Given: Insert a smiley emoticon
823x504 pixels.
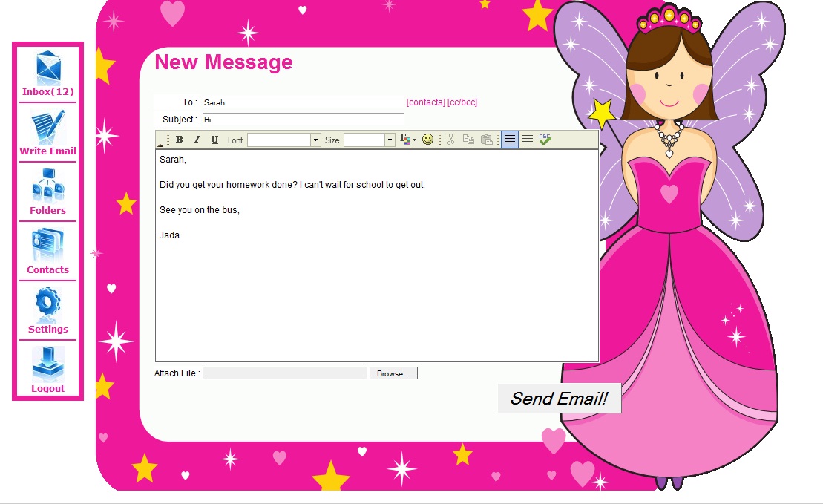Looking at the screenshot, I should 427,140.
